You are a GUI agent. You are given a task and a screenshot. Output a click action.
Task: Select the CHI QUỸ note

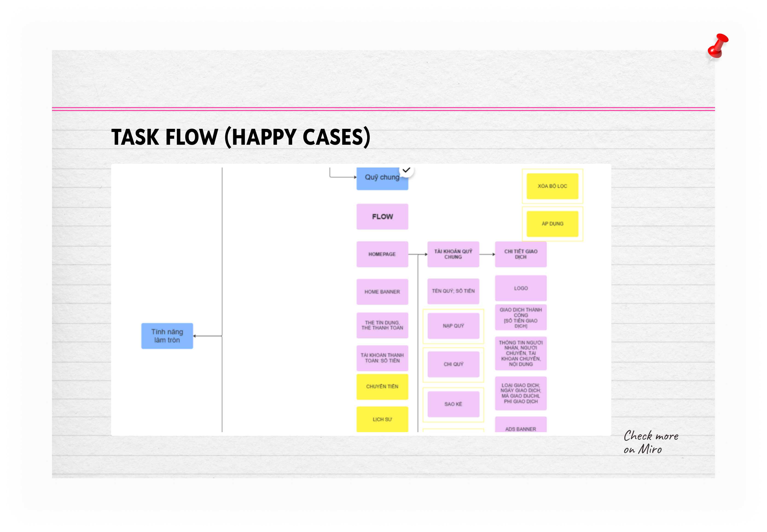453,364
